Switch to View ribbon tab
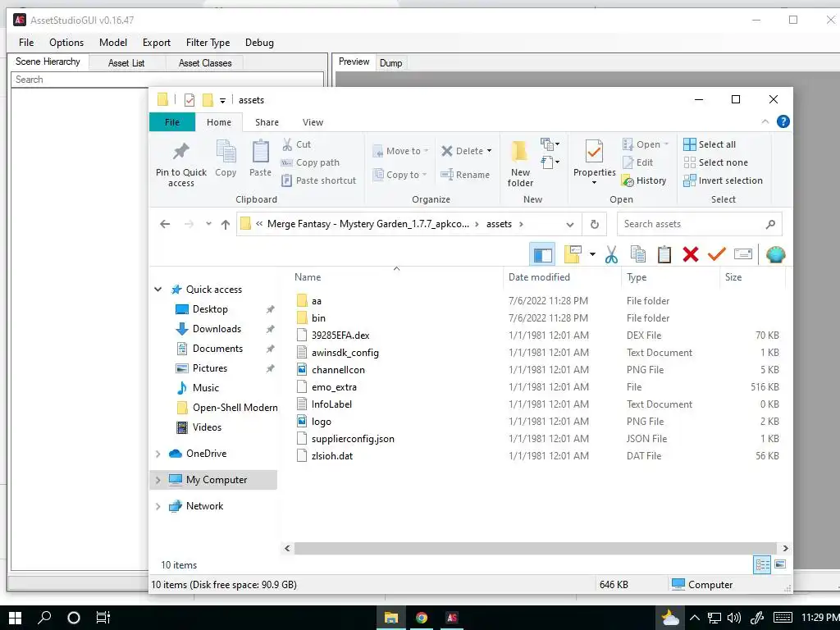The image size is (840, 630). tap(313, 122)
